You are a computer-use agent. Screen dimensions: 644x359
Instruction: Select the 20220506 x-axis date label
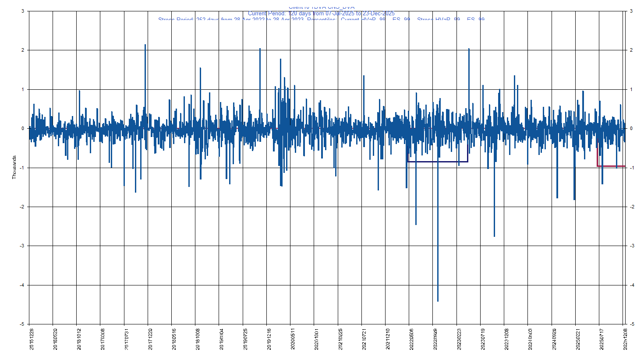coord(412,338)
